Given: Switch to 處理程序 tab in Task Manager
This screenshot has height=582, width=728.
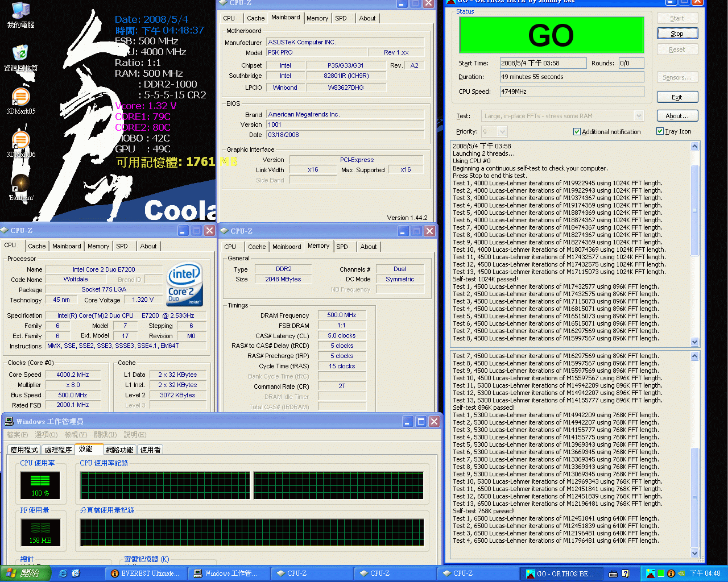Looking at the screenshot, I should tap(58, 450).
